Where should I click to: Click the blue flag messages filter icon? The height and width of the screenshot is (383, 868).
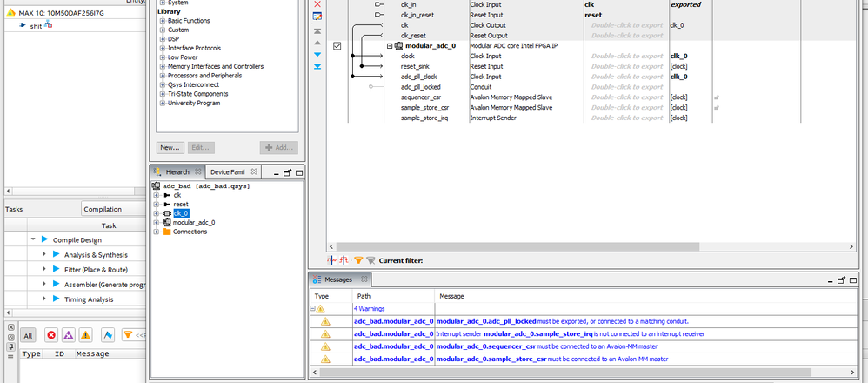click(x=109, y=334)
